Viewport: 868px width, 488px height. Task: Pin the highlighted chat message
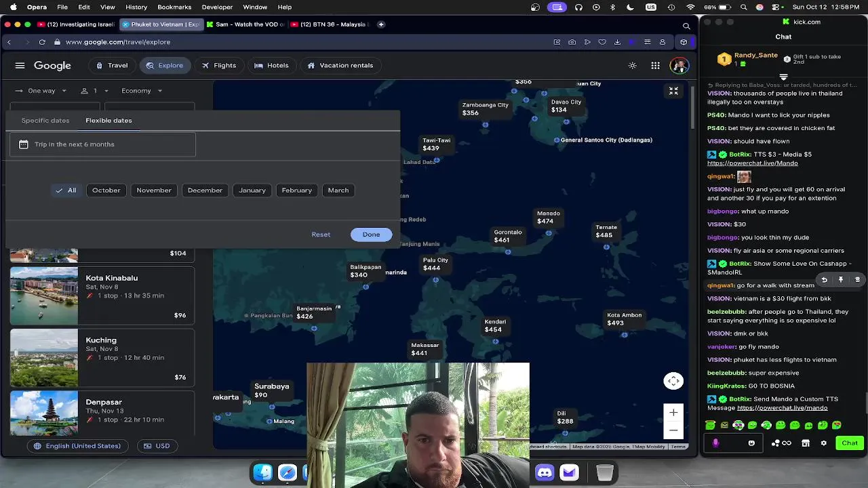841,279
